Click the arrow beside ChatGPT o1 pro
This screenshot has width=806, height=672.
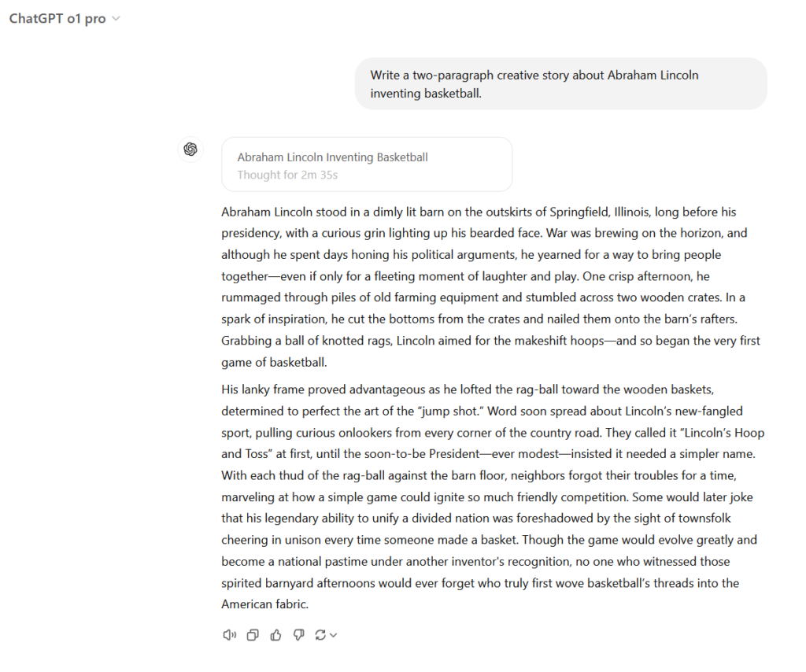click(x=116, y=19)
